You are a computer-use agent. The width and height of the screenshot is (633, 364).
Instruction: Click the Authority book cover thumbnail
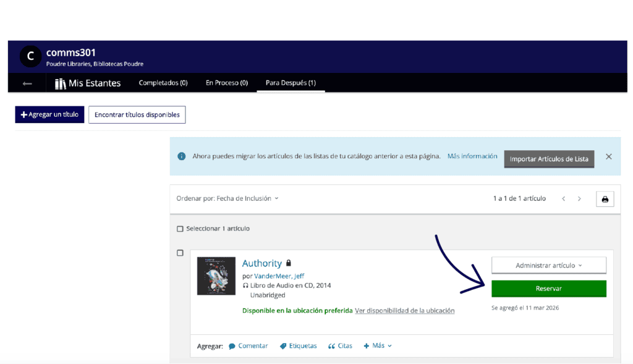click(216, 276)
